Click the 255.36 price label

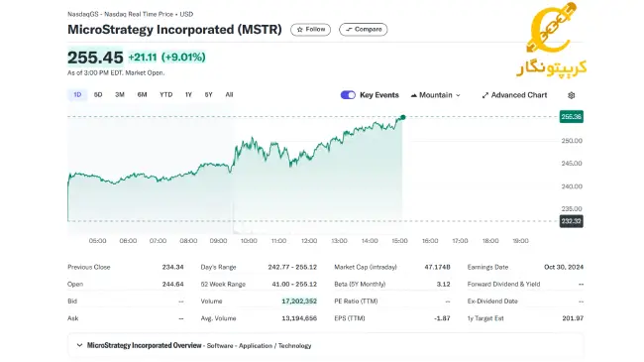click(572, 117)
